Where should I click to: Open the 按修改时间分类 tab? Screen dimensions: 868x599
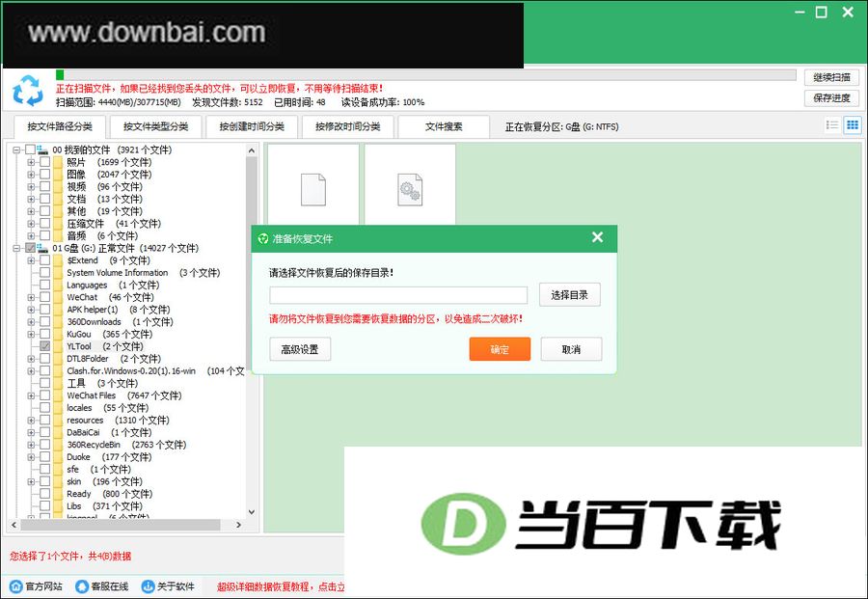coord(347,126)
